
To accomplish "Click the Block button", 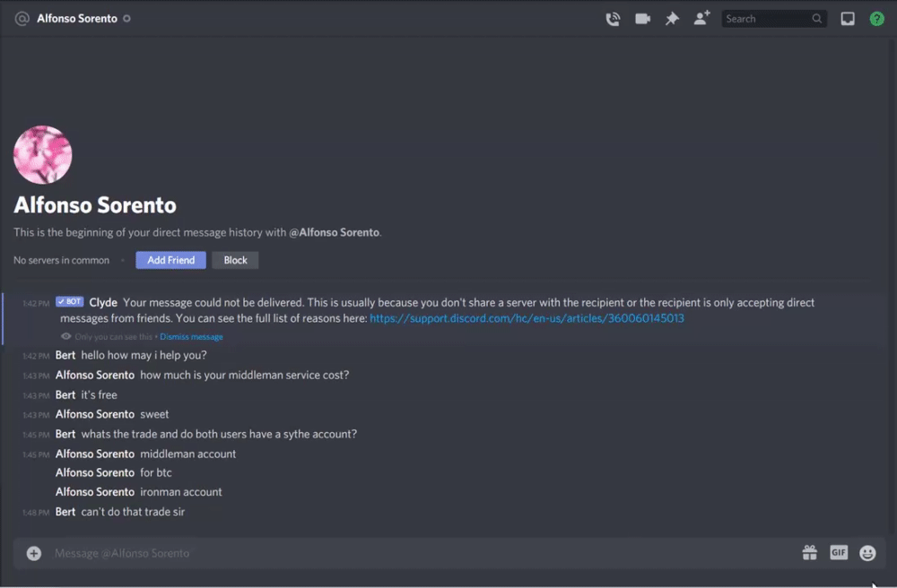I will click(235, 260).
